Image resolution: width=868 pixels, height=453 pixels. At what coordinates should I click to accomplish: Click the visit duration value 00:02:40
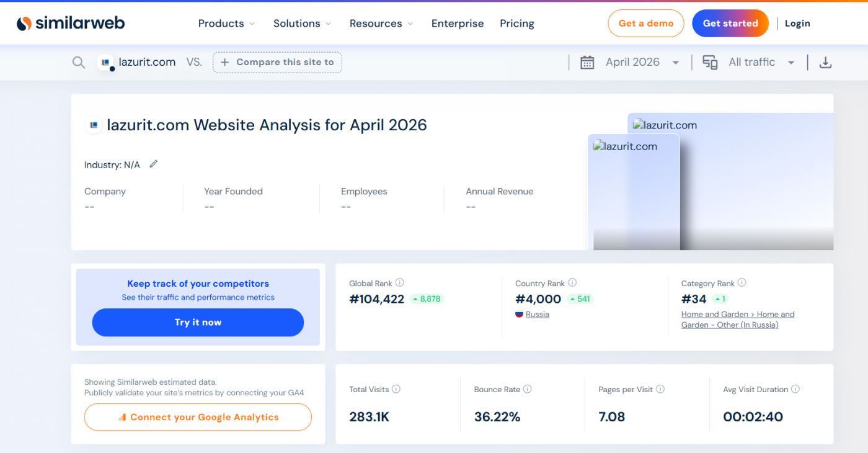pyautogui.click(x=753, y=417)
